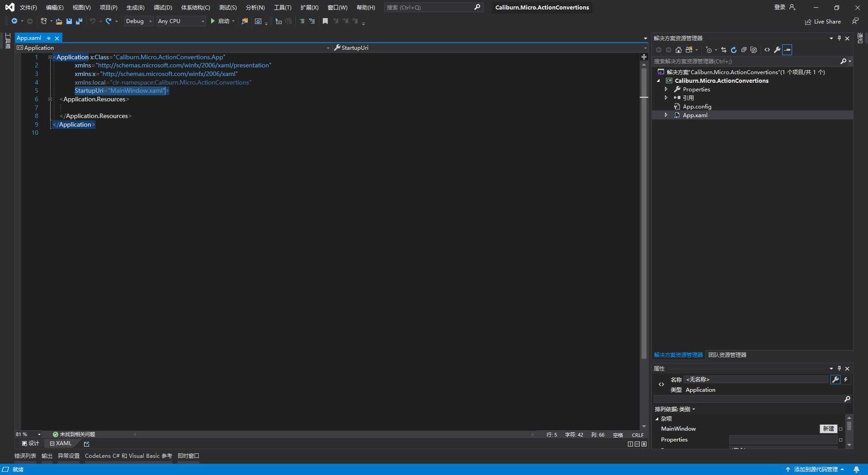Open 文件(F) menu
Image resolution: width=868 pixels, height=475 pixels.
click(x=28, y=8)
